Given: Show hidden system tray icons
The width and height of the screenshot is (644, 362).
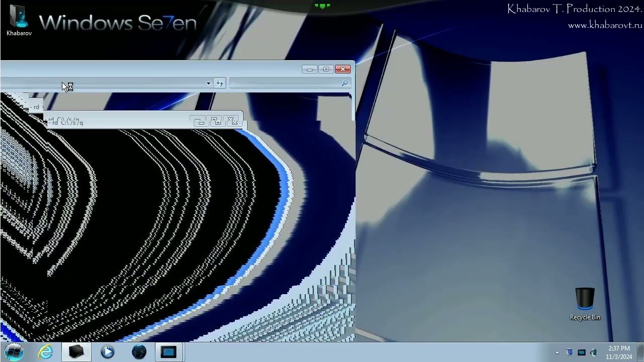Looking at the screenshot, I should (x=557, y=352).
